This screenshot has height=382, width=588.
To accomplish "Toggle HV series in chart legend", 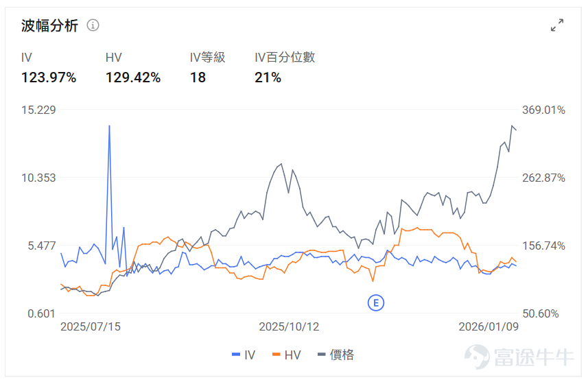I will pyautogui.click(x=287, y=355).
